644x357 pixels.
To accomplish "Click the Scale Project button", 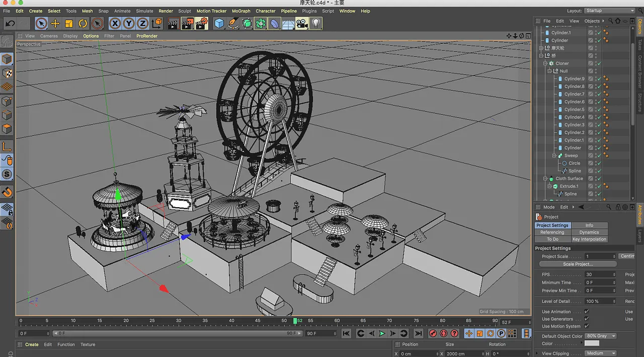I will point(578,264).
